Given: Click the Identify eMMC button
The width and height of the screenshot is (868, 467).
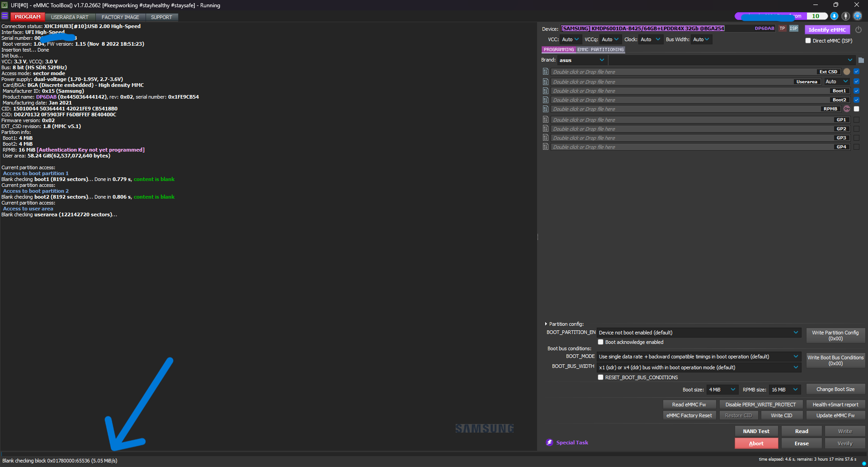Looking at the screenshot, I should pos(827,30).
